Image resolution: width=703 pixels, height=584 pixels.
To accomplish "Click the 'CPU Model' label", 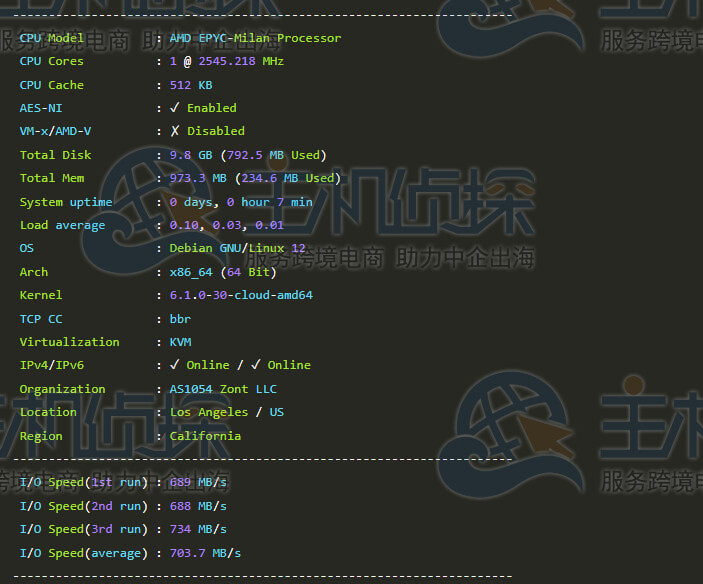I will tap(52, 38).
